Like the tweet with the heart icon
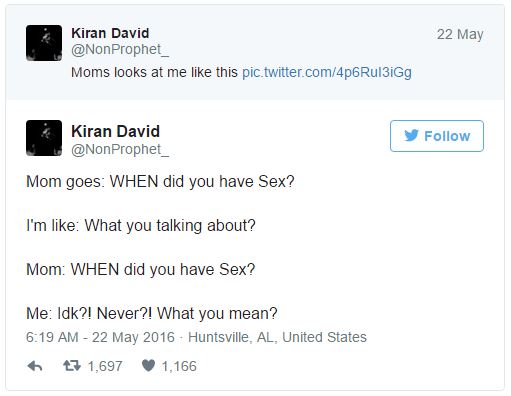The width and height of the screenshot is (511, 396). click(148, 365)
